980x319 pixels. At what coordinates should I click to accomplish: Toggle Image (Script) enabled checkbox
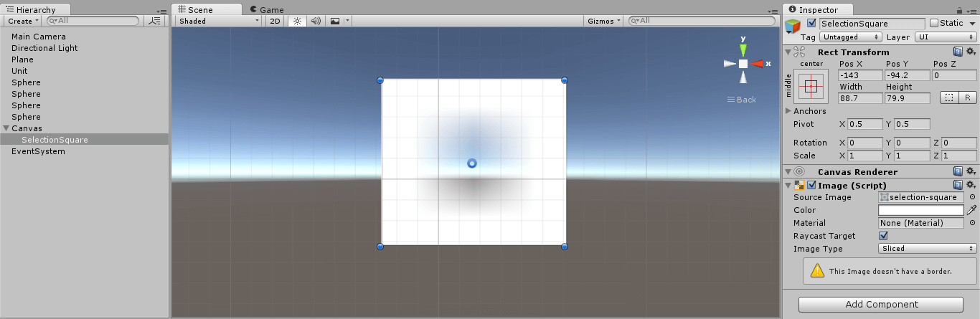(812, 185)
